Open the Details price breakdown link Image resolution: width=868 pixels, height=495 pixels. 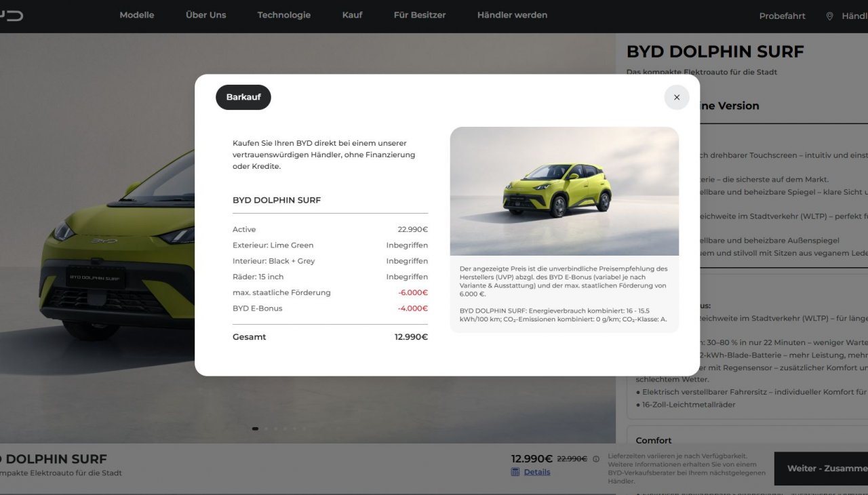536,472
